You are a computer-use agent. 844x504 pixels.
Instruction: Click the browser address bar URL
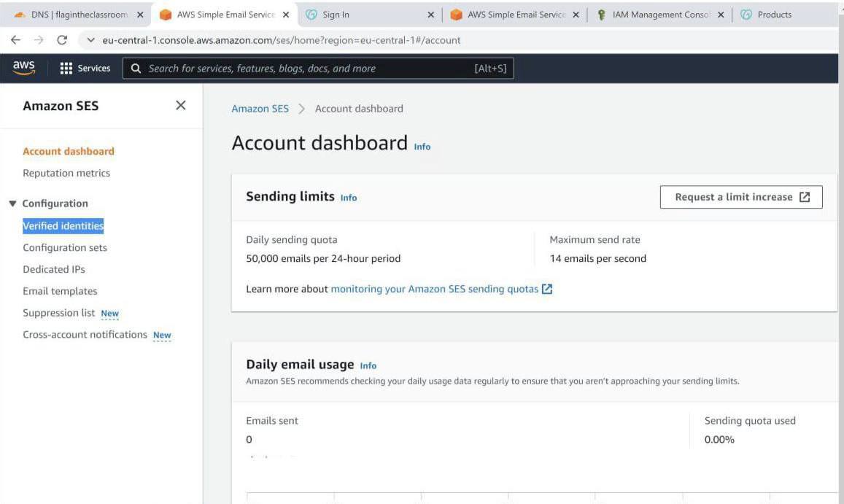pos(281,40)
